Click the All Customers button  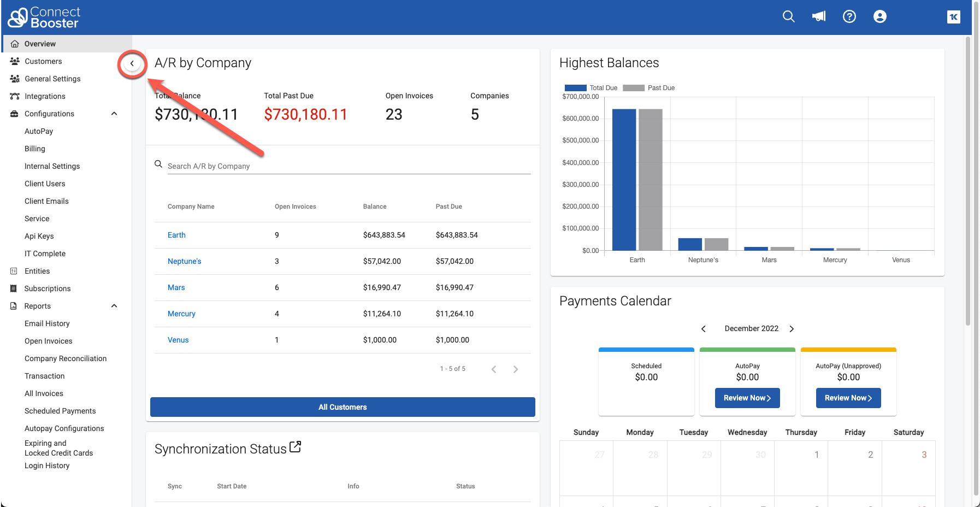pyautogui.click(x=343, y=407)
